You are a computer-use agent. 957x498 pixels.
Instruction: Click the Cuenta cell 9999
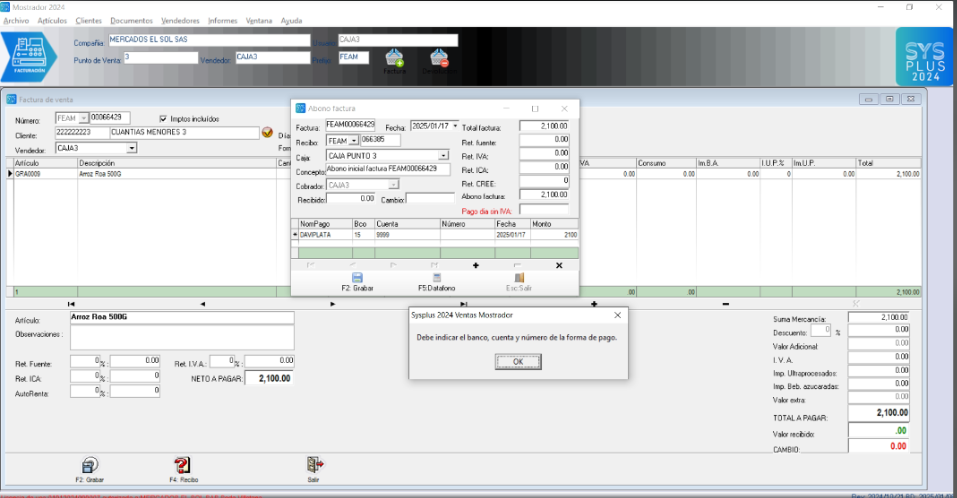coord(407,234)
